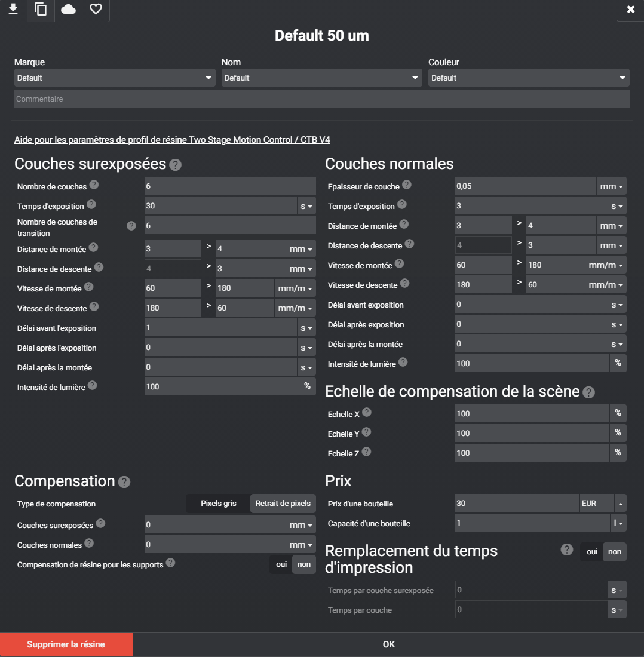Screen dimensions: 644x657
Task: Open help for Echelle de compensation de la scène
Action: 588,392
